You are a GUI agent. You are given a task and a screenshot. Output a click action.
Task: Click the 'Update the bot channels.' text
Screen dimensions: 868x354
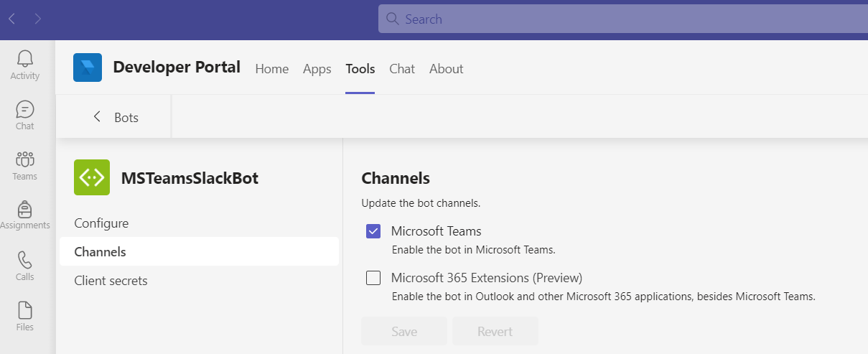pyautogui.click(x=421, y=203)
